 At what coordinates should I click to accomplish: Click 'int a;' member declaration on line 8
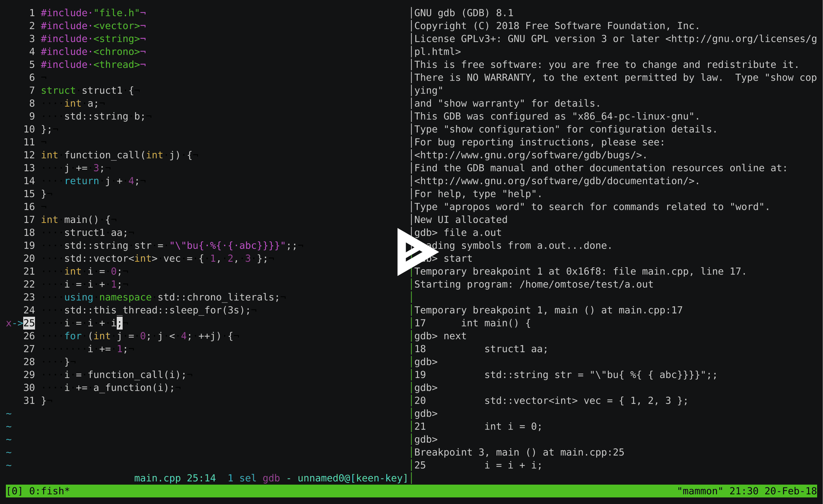click(x=81, y=103)
